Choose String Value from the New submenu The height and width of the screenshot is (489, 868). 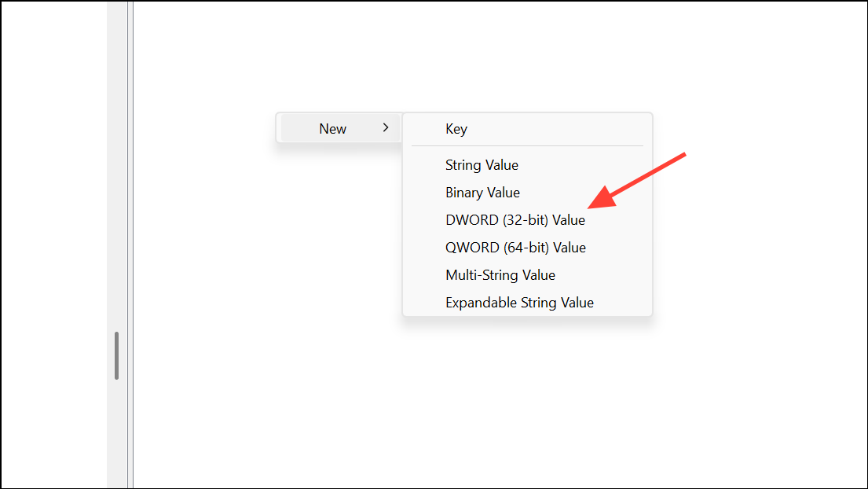click(482, 165)
